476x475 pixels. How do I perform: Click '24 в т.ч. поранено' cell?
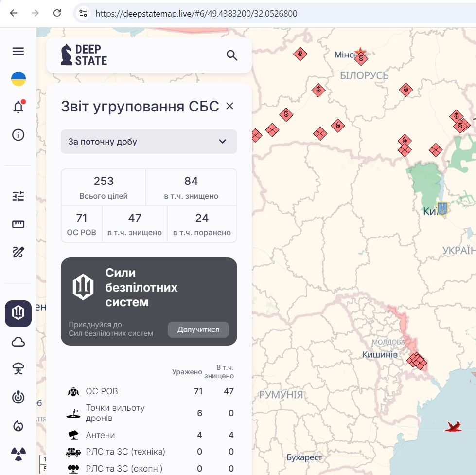click(x=202, y=224)
